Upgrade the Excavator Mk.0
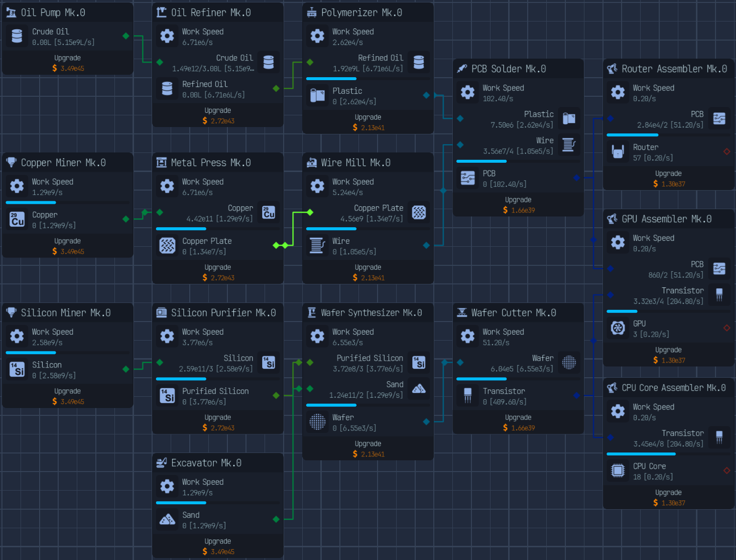The height and width of the screenshot is (560, 736). click(x=218, y=546)
